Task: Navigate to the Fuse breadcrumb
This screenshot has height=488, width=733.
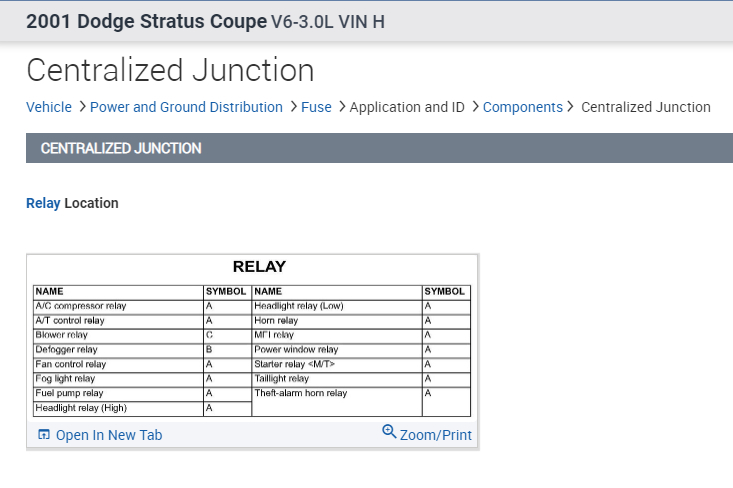Action: (316, 107)
